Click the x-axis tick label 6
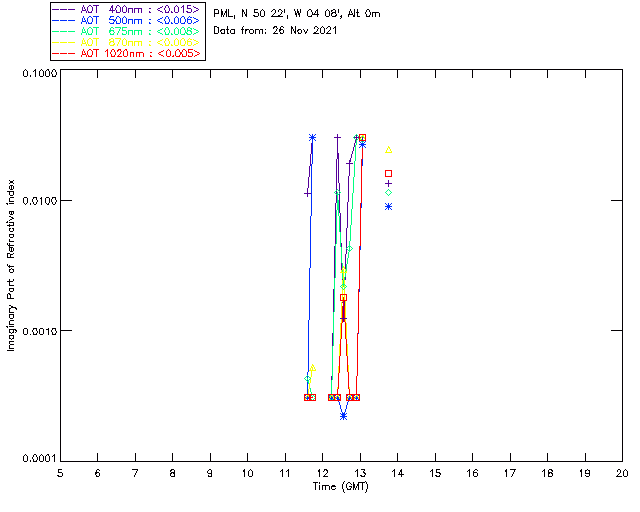The width and height of the screenshot is (640, 512). (x=98, y=473)
